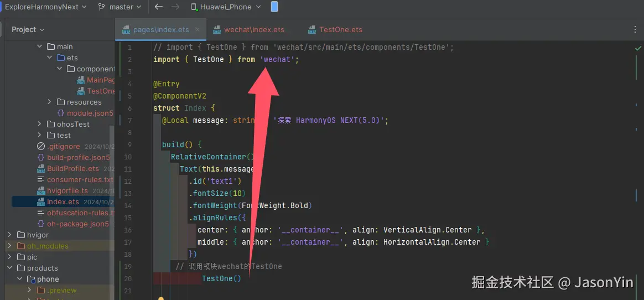Click the resources folder icon
Image resolution: width=644 pixels, height=300 pixels.
(x=60, y=102)
